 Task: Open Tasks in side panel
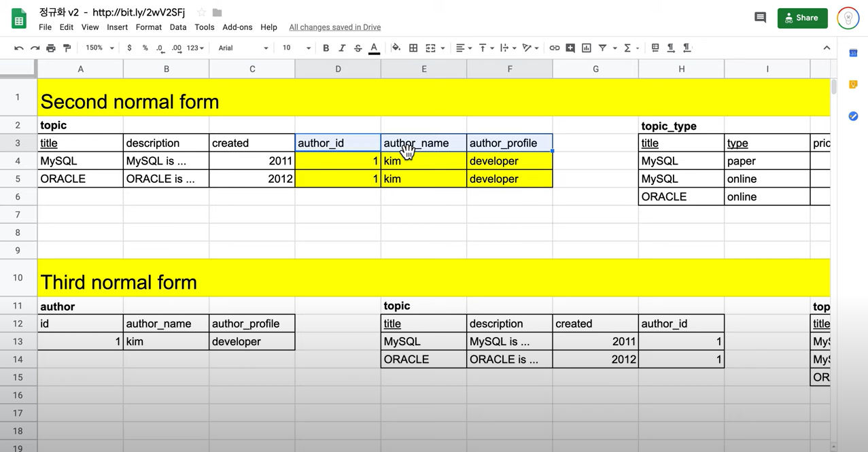(853, 116)
